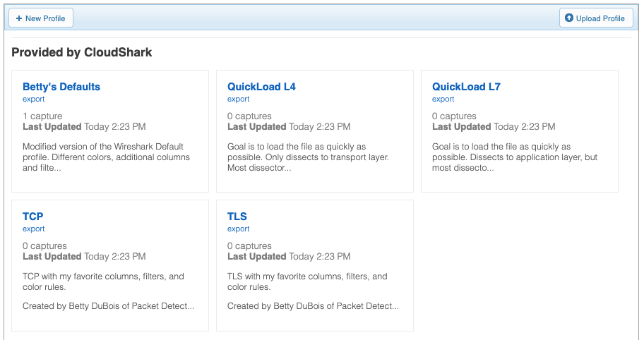644x340 pixels.
Task: Export the QuickLoad L7 profile
Action: pyautogui.click(x=443, y=99)
